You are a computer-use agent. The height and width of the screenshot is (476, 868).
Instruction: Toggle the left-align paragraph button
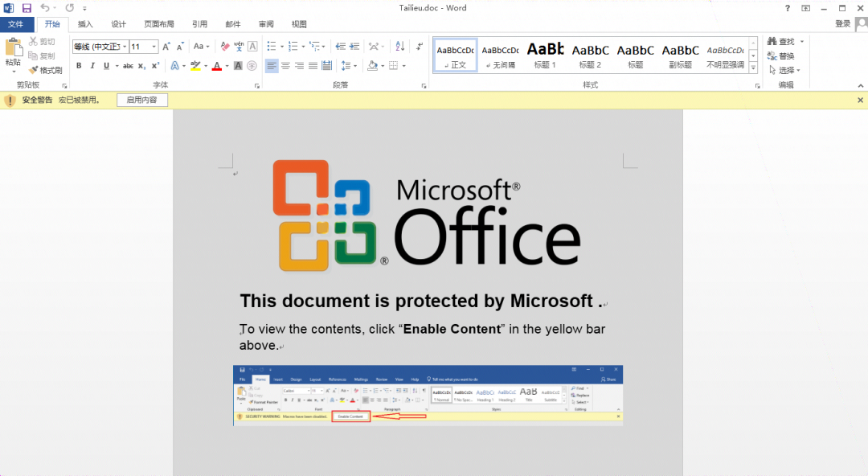[272, 66]
